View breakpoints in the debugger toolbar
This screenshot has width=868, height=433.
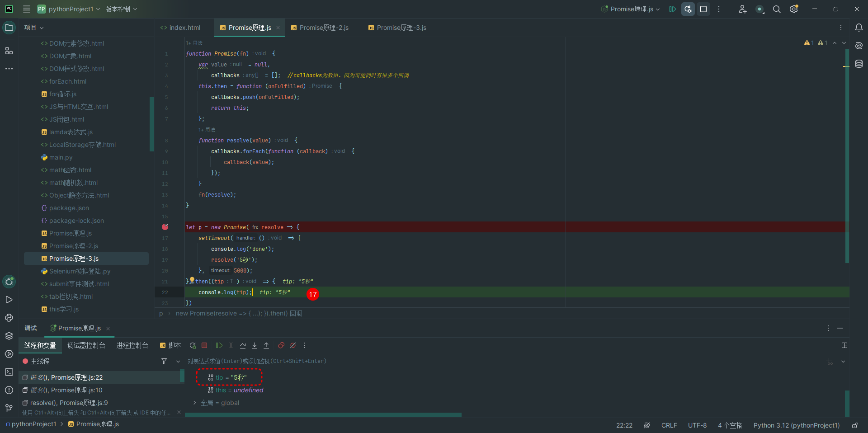click(x=281, y=345)
